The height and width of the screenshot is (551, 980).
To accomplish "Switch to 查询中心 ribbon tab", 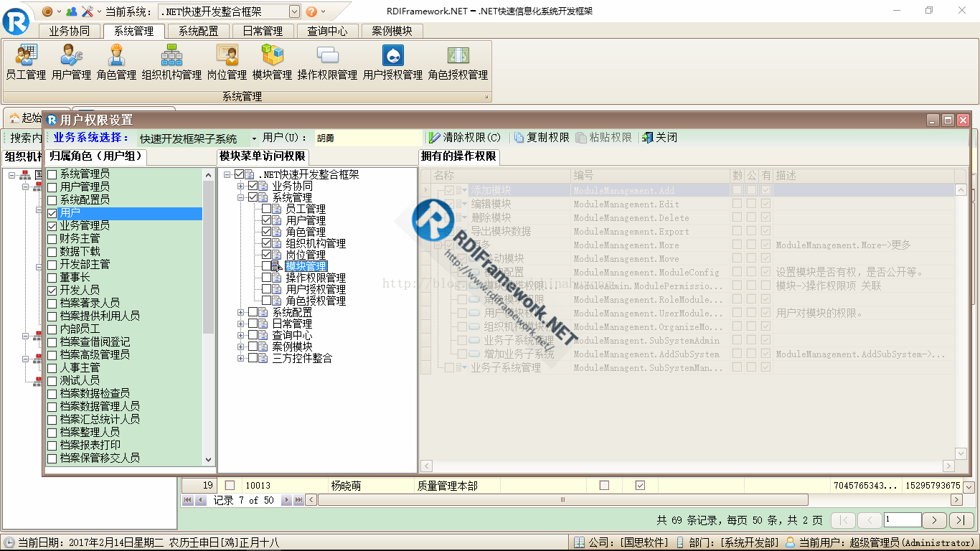I will coord(328,31).
